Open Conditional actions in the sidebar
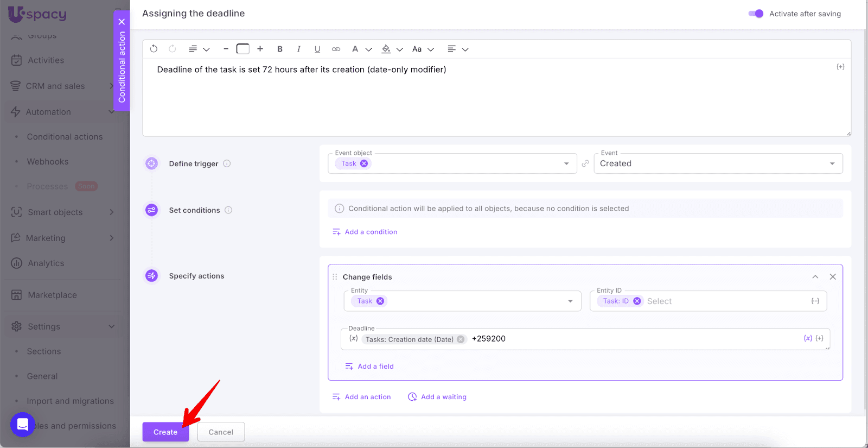The height and width of the screenshot is (448, 868). (65, 137)
